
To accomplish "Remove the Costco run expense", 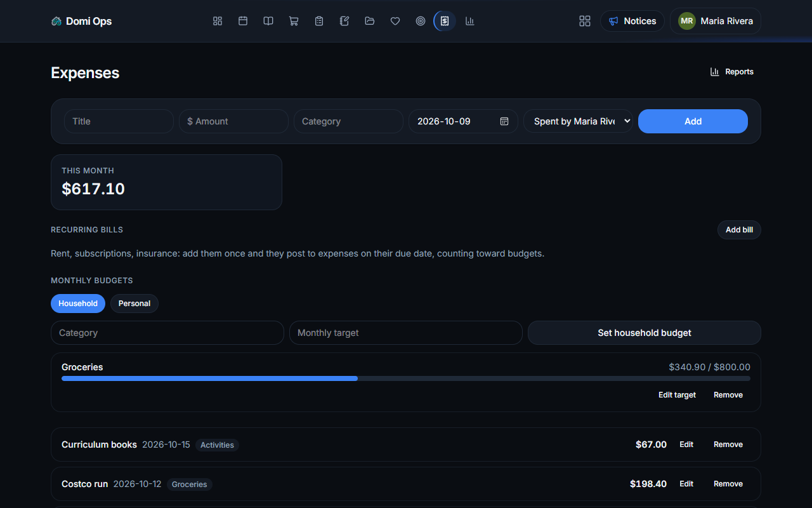I will point(728,484).
